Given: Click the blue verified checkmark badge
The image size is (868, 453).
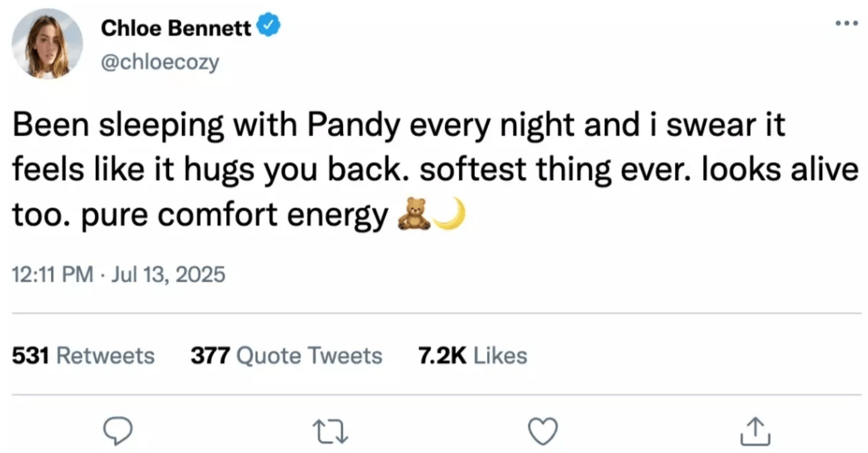Looking at the screenshot, I should coord(268,24).
